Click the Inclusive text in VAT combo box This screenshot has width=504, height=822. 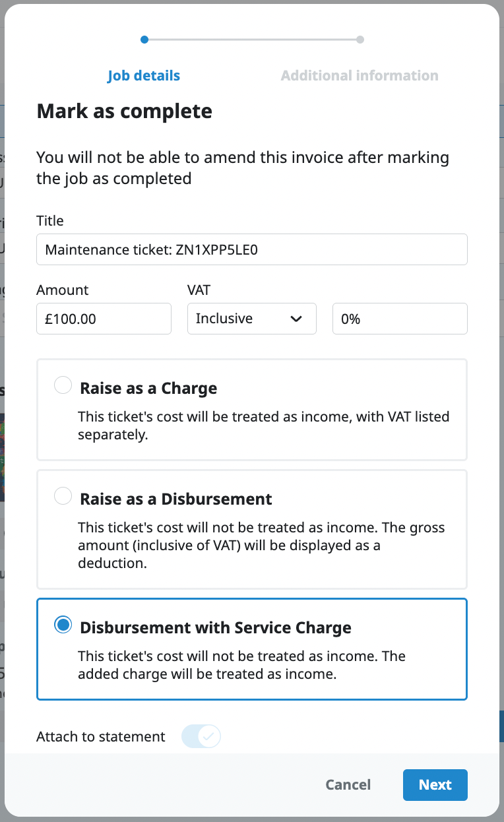click(224, 319)
